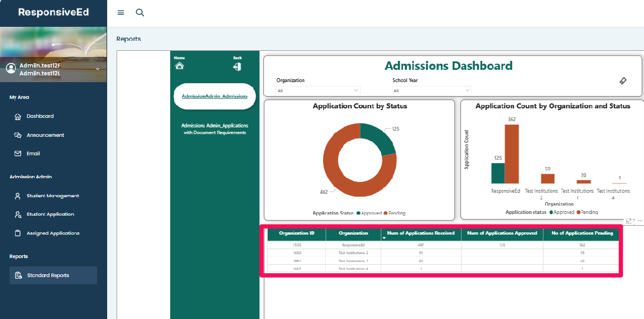Sort by Num of Applications Received arrow
The width and height of the screenshot is (644, 319).
[384, 239]
